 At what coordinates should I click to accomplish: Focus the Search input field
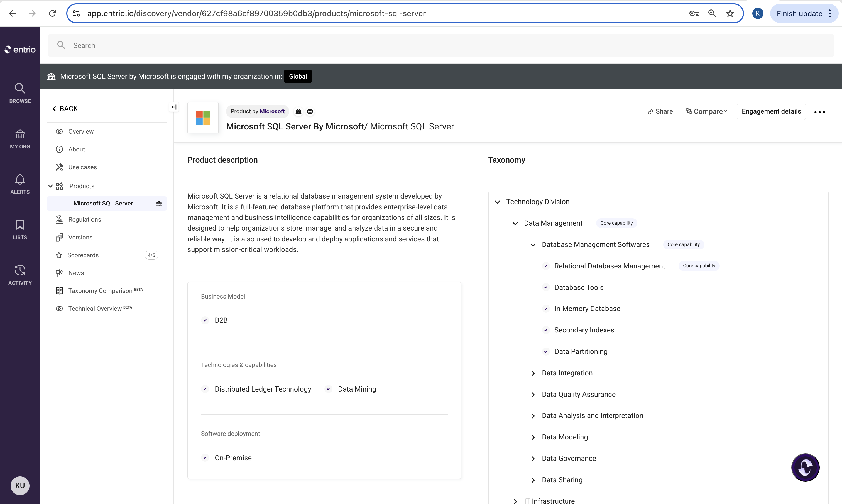coord(441,45)
